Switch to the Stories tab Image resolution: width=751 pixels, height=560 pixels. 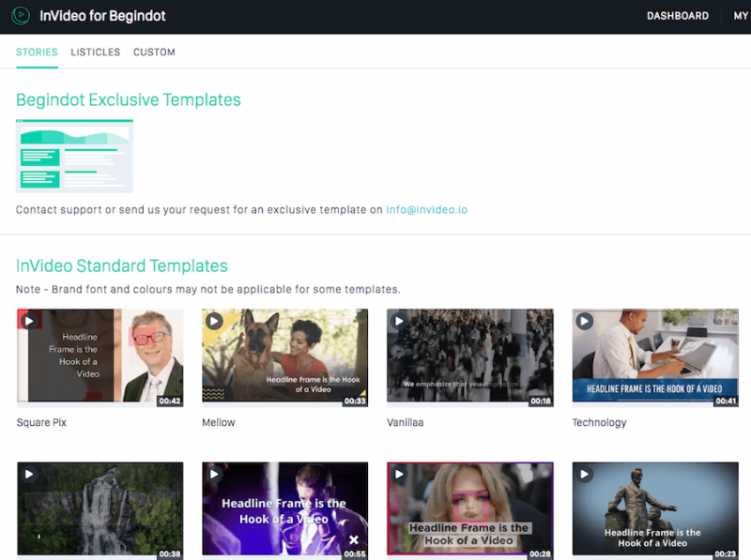[37, 53]
